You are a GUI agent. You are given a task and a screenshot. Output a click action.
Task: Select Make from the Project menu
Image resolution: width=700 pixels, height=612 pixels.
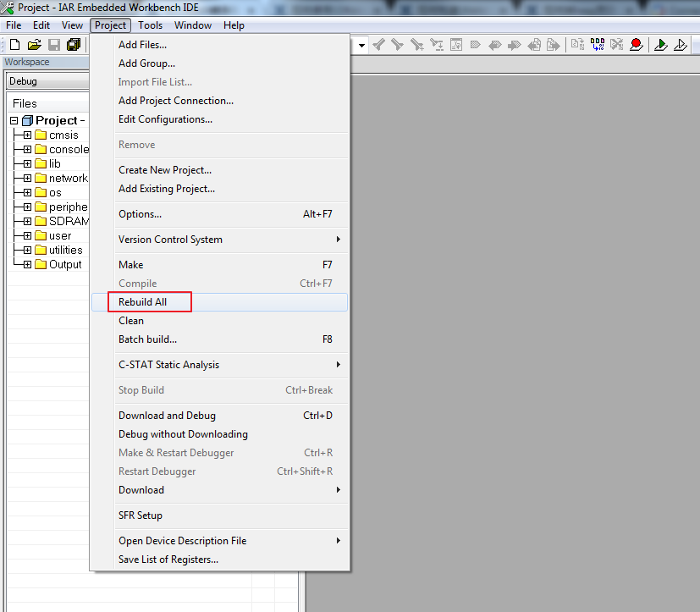pos(219,265)
